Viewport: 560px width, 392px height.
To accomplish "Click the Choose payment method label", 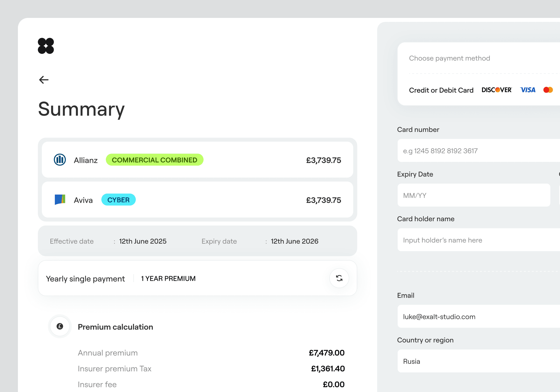I will point(450,58).
